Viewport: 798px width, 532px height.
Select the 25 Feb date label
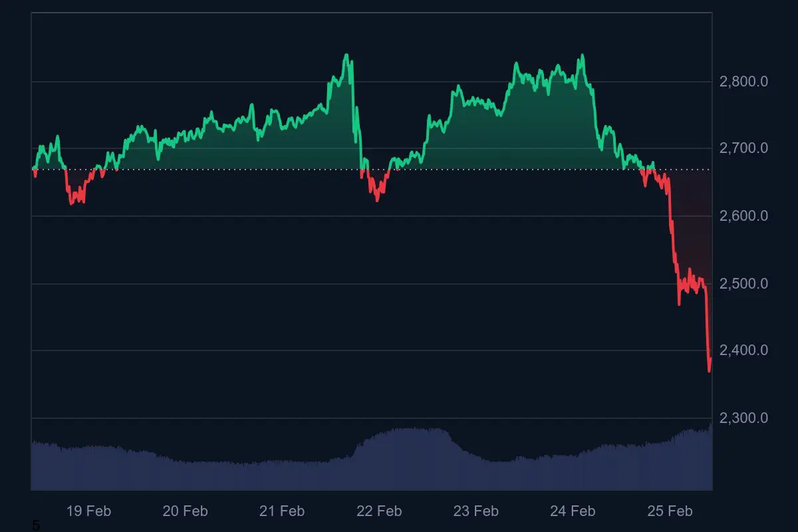pyautogui.click(x=670, y=511)
